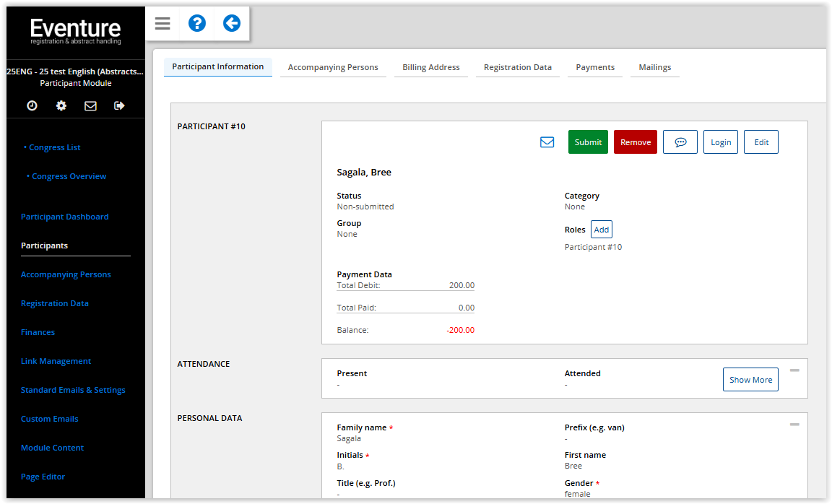This screenshot has width=832, height=504.
Task: Click the red Remove button
Action: click(x=635, y=142)
